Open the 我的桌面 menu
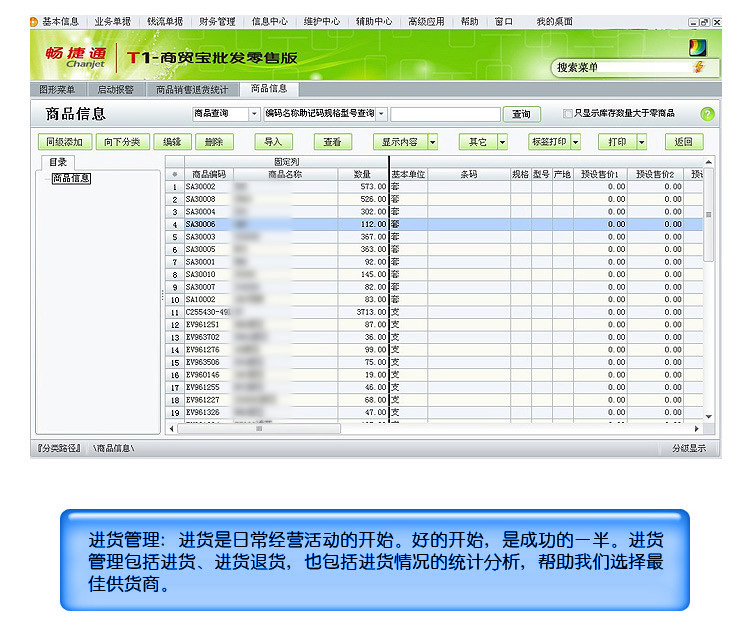This screenshot has width=750, height=634. (554, 22)
